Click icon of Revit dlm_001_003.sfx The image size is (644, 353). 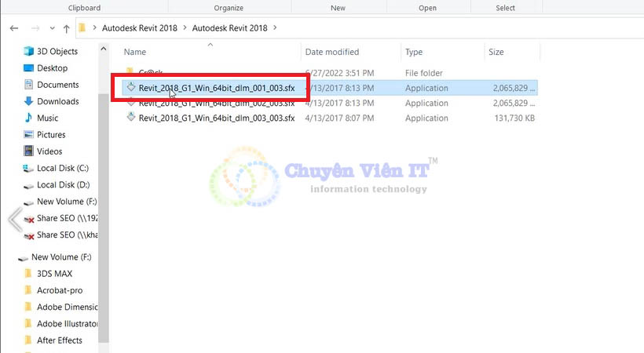point(131,86)
